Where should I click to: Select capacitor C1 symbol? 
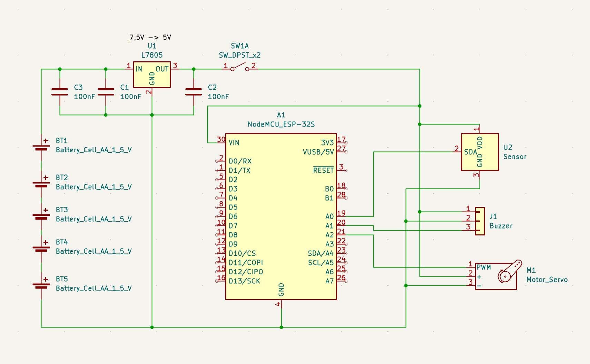click(x=106, y=92)
